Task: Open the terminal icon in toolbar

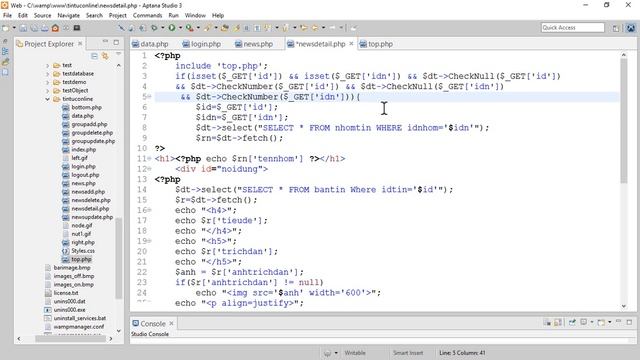Action: tap(76, 28)
